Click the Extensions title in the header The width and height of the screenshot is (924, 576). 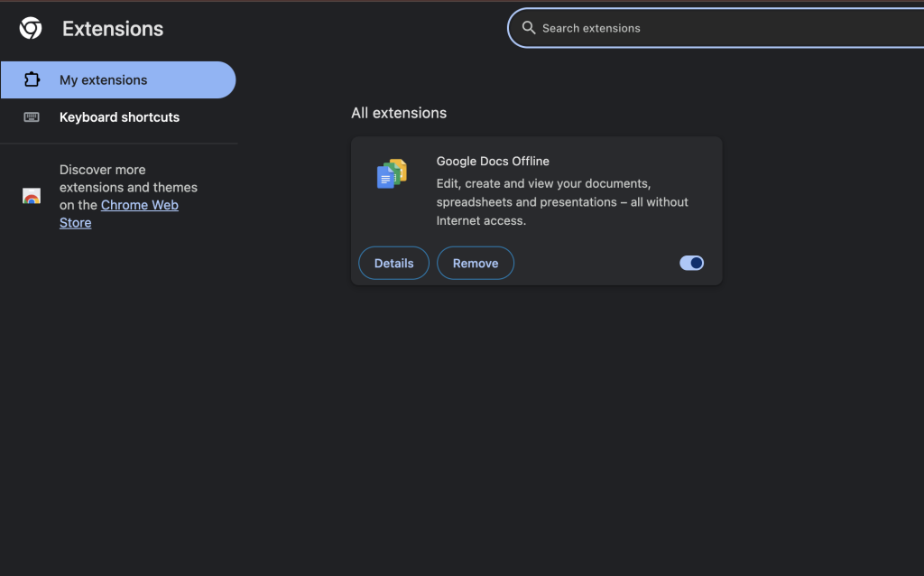112,28
